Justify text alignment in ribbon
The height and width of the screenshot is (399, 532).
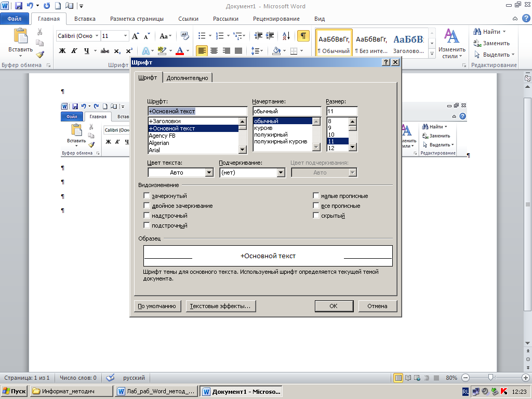coord(238,51)
